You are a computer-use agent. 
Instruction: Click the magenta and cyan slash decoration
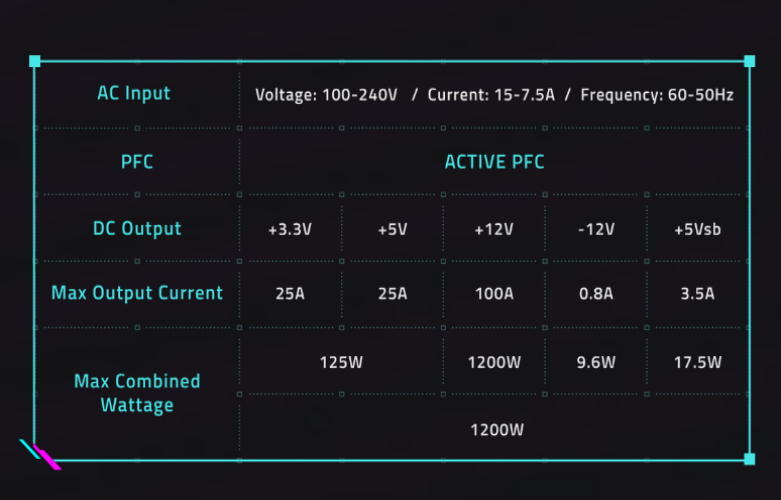tap(40, 454)
